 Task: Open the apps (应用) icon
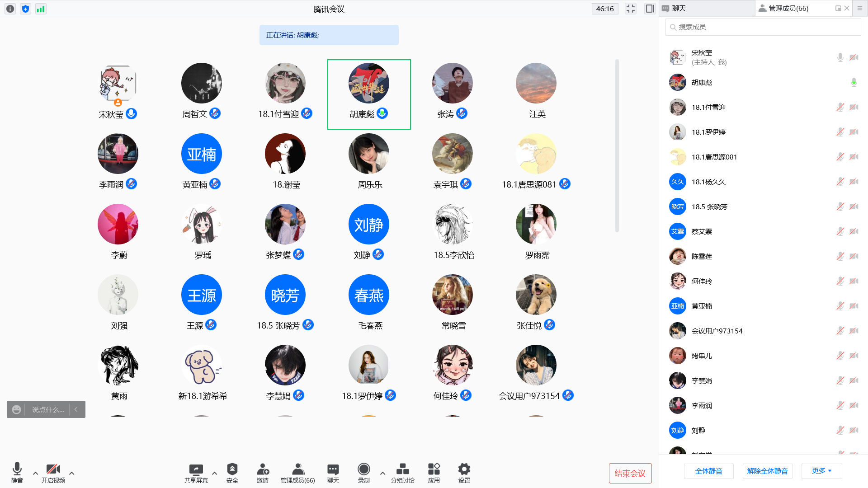[x=434, y=469]
